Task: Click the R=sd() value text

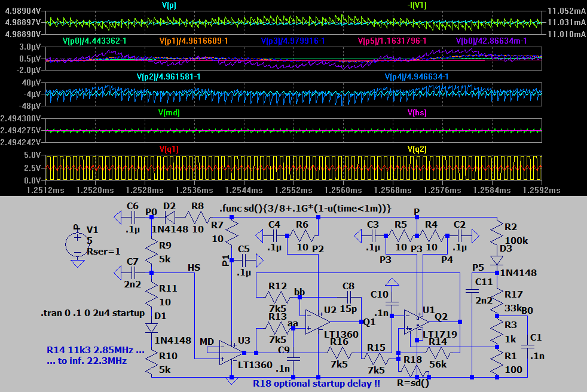Action: pos(414,382)
